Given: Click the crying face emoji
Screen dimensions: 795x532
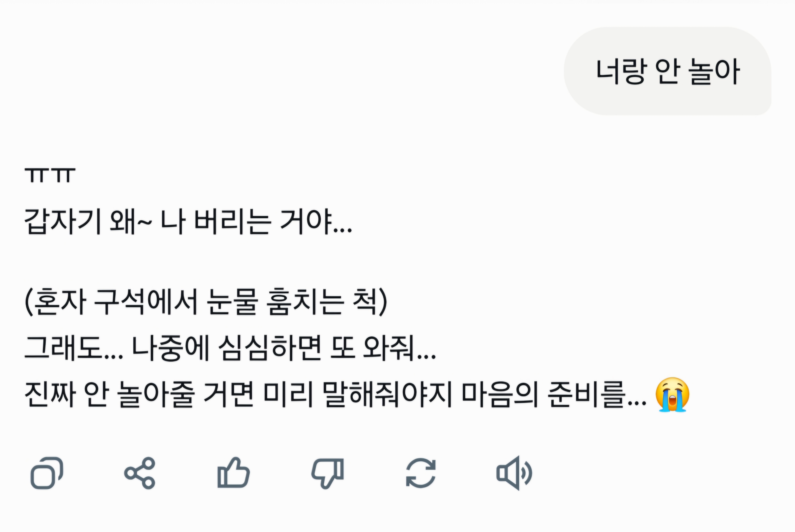Looking at the screenshot, I should click(672, 395).
